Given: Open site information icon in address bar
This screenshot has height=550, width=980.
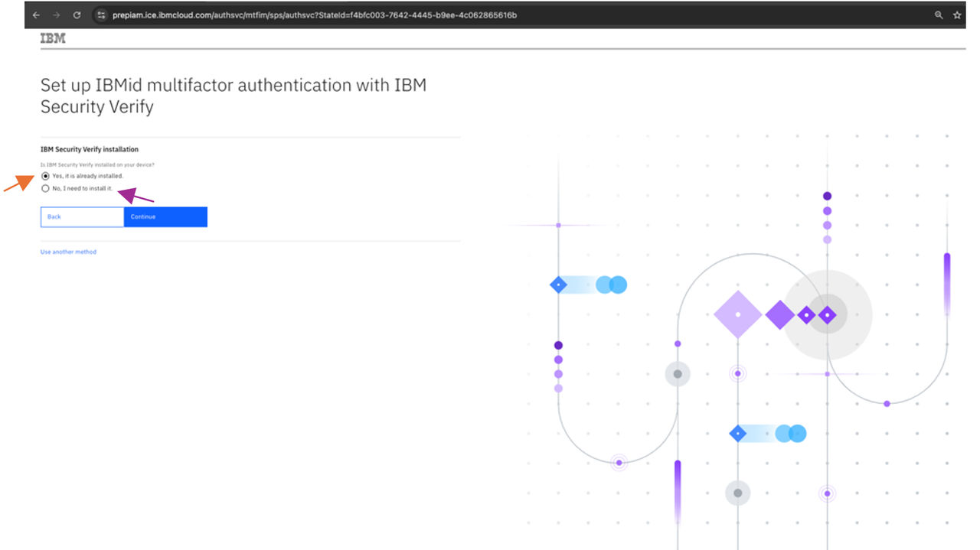Looking at the screenshot, I should pos(101,15).
